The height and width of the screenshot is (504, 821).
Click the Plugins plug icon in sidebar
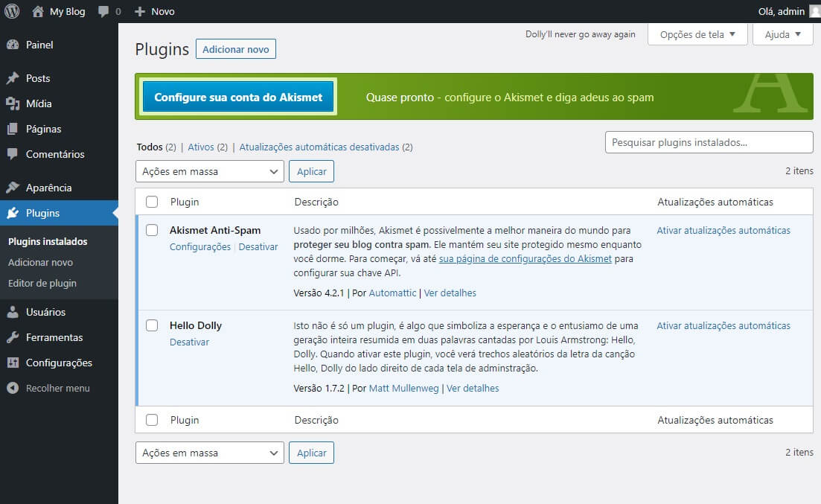tap(13, 213)
